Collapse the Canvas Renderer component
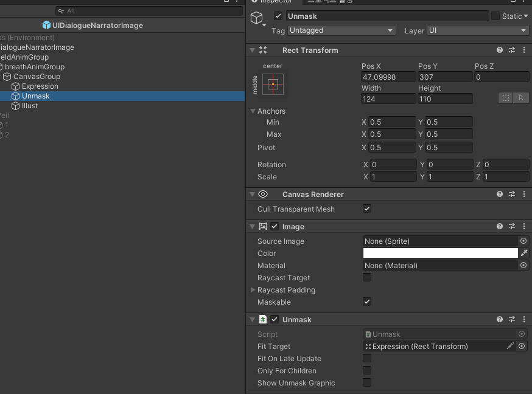The height and width of the screenshot is (394, 532). (252, 194)
